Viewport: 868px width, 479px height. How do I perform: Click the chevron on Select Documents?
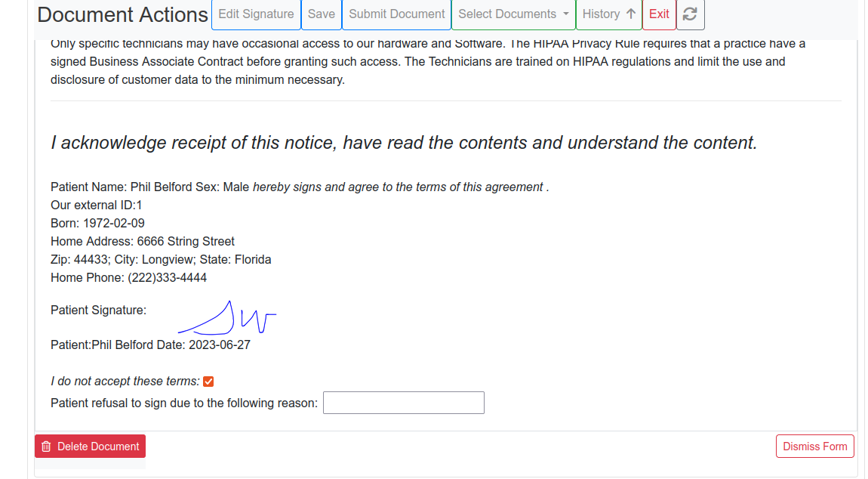pos(566,14)
